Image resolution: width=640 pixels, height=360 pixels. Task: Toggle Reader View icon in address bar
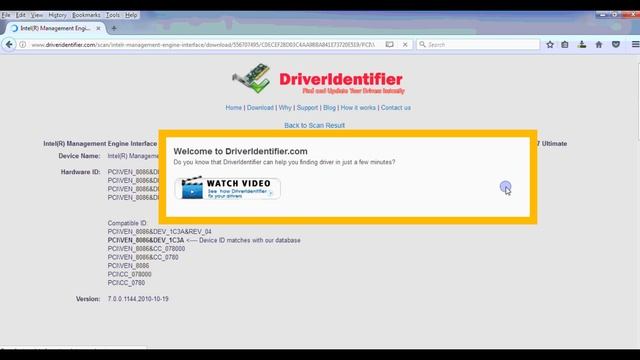pyautogui.click(x=389, y=44)
